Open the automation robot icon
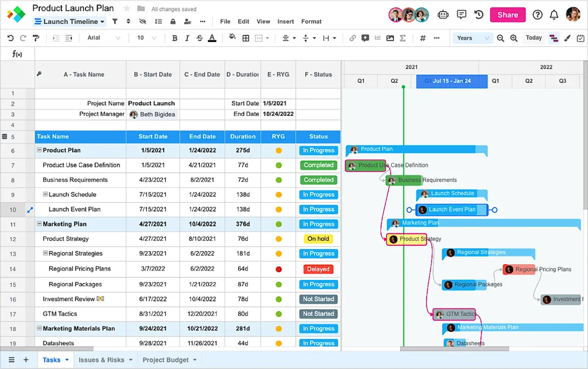The width and height of the screenshot is (588, 369). coord(443,15)
